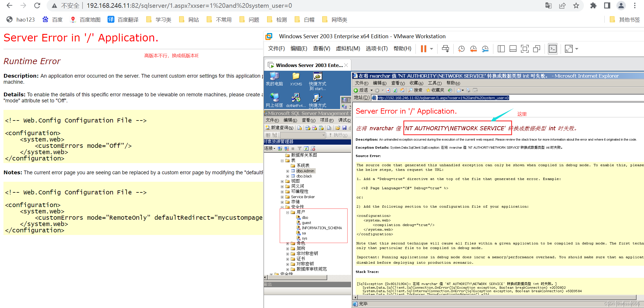This screenshot has height=308, width=644.
Task: Click the take snapshot icon in VMware toolbar
Action: pyautogui.click(x=461, y=49)
